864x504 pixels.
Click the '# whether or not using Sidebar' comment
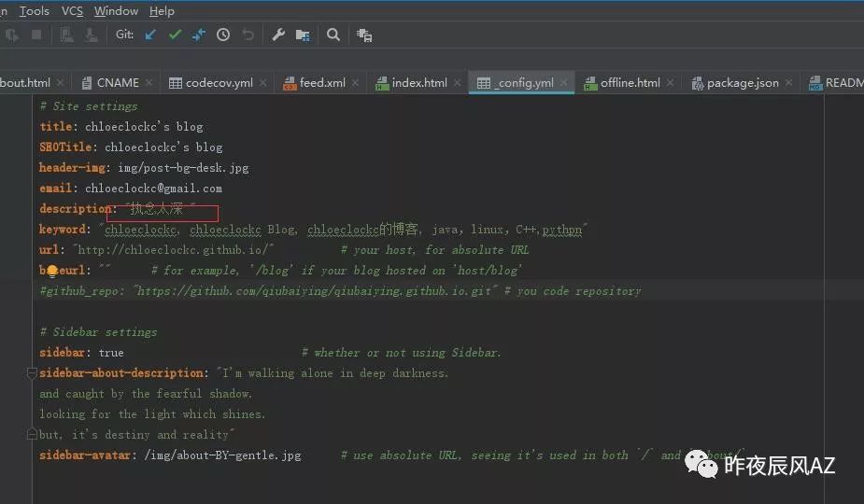401,353
